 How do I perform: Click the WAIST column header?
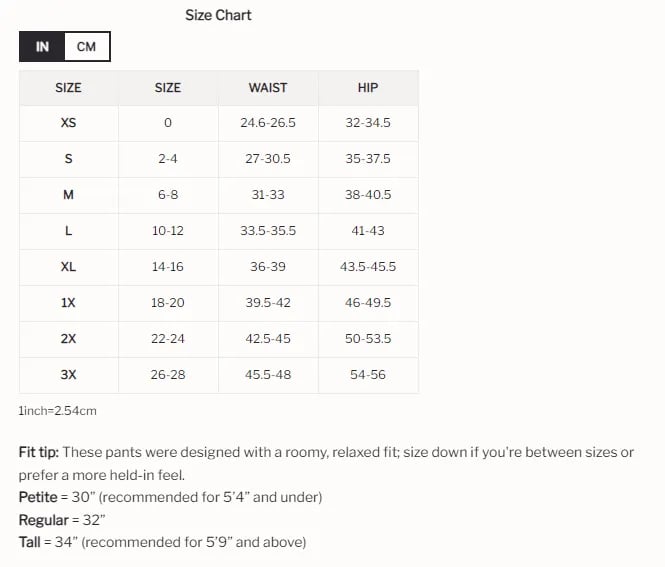coord(268,88)
